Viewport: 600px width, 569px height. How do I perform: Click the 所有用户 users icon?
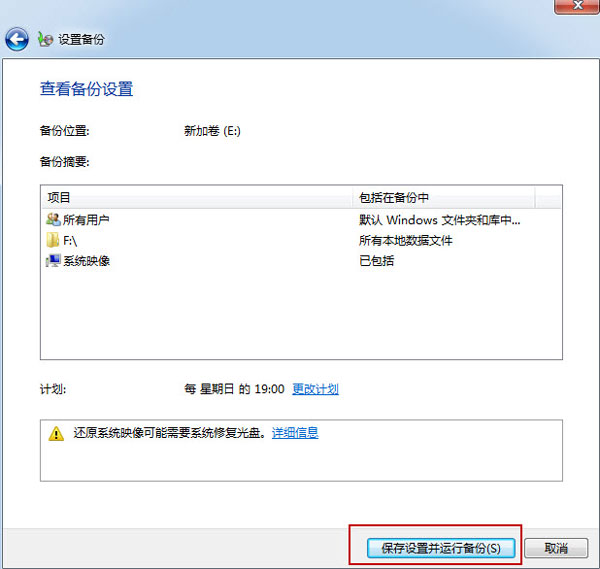coord(53,220)
